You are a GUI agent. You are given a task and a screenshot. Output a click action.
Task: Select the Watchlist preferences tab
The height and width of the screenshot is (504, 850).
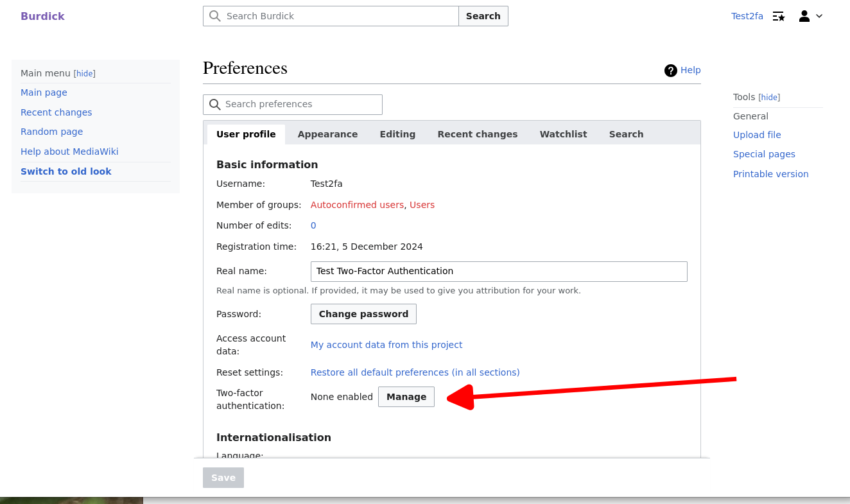click(563, 134)
